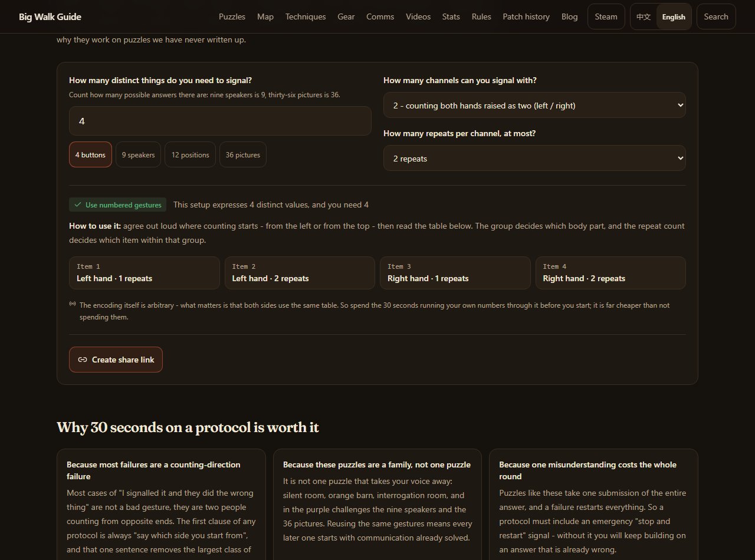Go to the Map page
The image size is (755, 560).
pyautogui.click(x=265, y=17)
